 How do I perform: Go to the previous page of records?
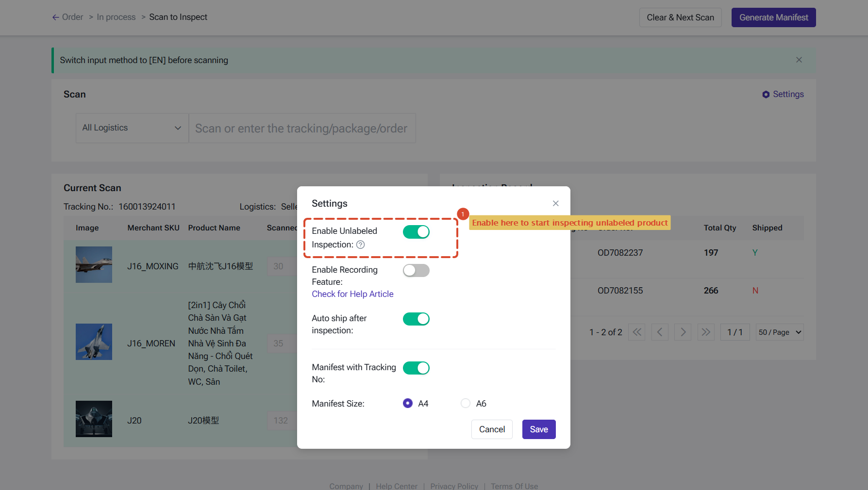[660, 332]
